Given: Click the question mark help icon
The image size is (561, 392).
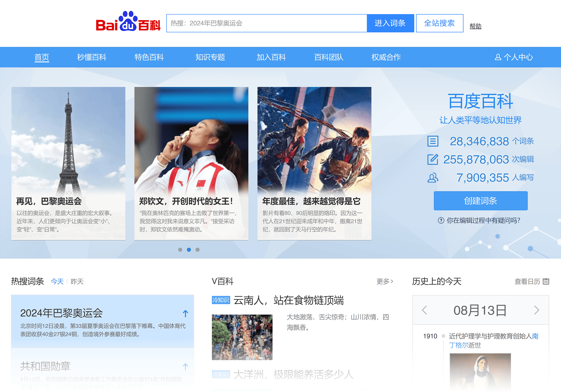Looking at the screenshot, I should [x=441, y=220].
